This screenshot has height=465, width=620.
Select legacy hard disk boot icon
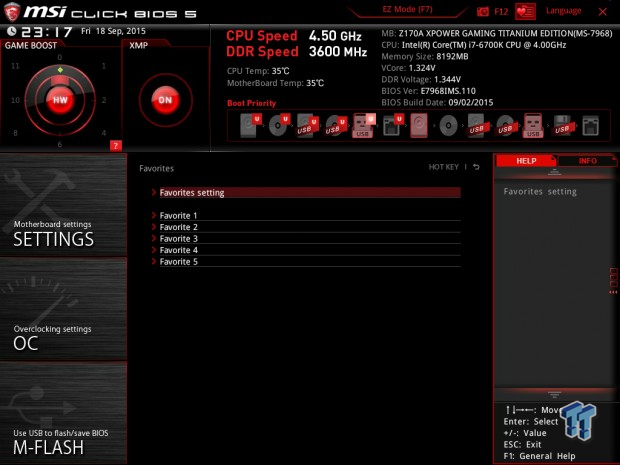[x=419, y=125]
